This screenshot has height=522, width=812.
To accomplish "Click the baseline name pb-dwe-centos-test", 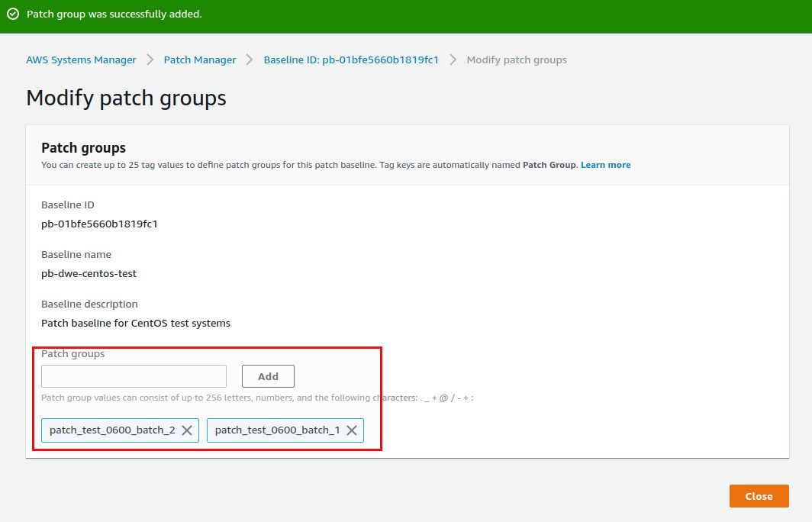I will click(x=89, y=274).
